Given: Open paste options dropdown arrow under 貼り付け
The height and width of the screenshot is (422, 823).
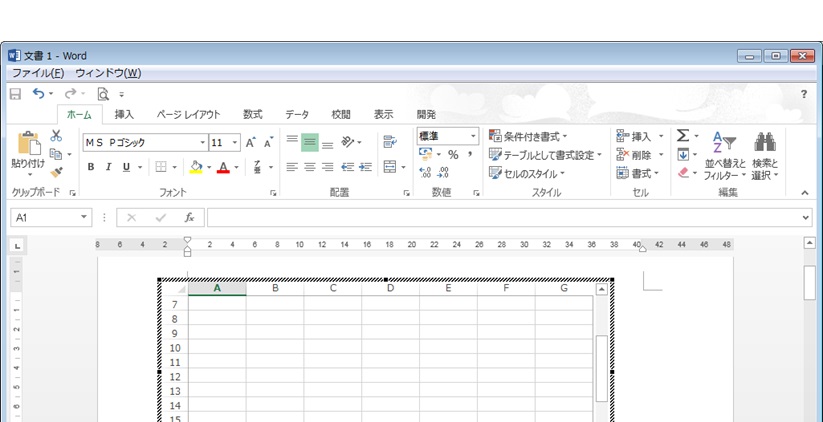Looking at the screenshot, I should point(29,174).
